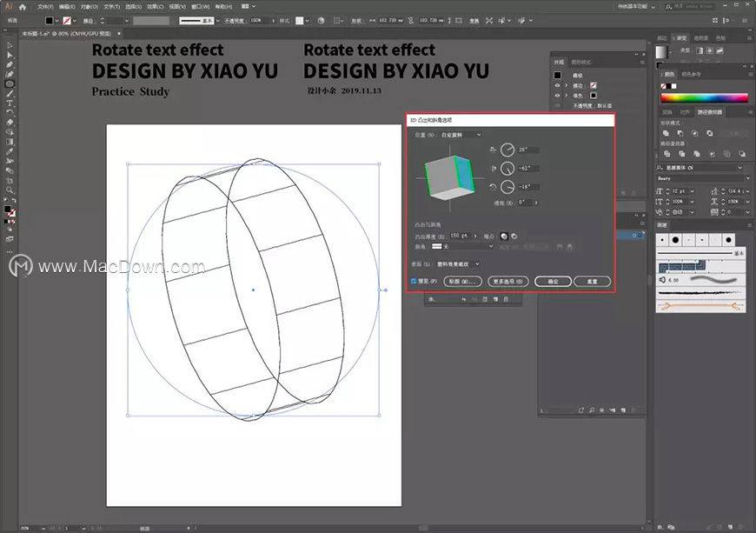Click the Crop pathfinder icon
756x533 pixels.
tap(713, 154)
